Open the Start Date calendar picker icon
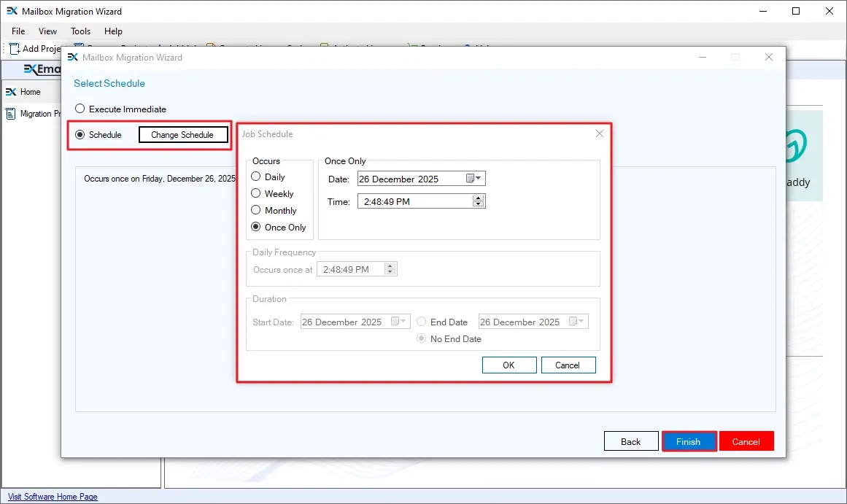 pyautogui.click(x=394, y=321)
